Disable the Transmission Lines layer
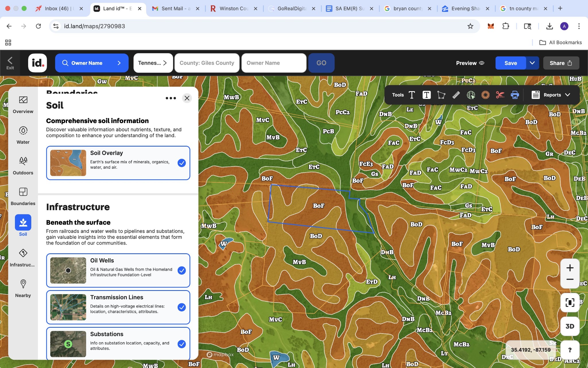588x368 pixels. (181, 307)
